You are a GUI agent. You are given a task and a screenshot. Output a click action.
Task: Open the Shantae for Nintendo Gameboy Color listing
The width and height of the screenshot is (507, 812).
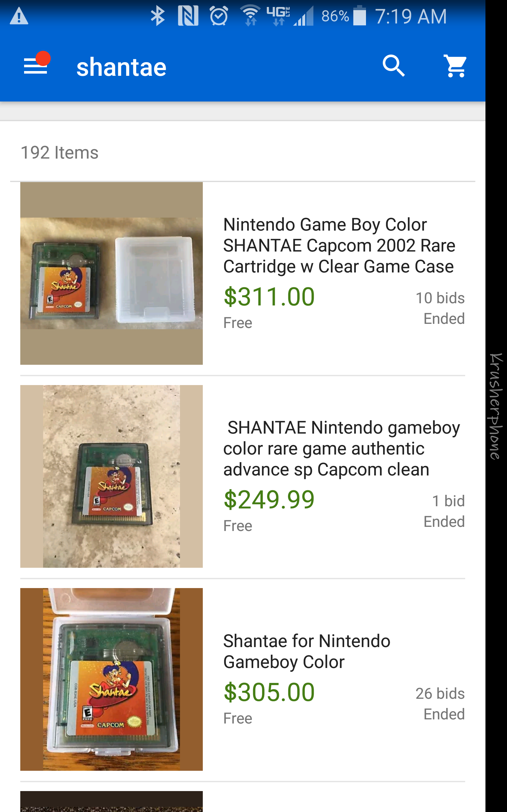pos(306,651)
